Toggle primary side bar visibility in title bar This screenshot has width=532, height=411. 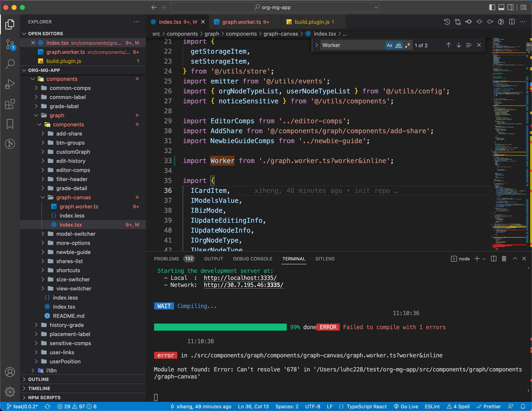[x=492, y=7]
